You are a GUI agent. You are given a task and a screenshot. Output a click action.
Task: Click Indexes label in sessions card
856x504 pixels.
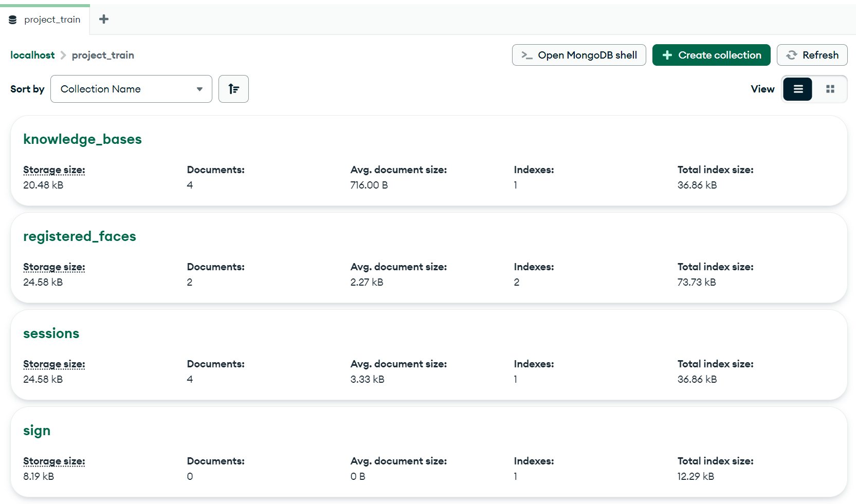[x=534, y=364]
